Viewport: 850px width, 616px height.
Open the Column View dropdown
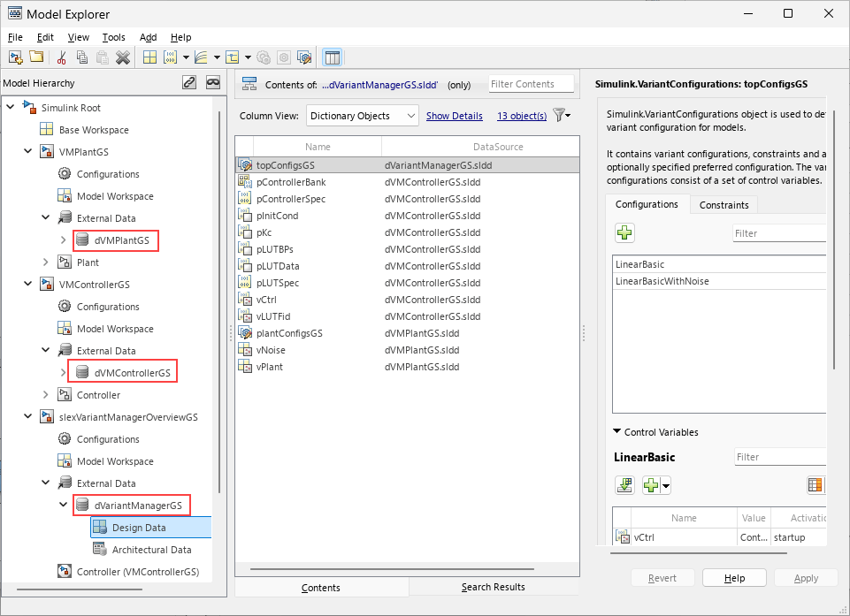tap(362, 116)
